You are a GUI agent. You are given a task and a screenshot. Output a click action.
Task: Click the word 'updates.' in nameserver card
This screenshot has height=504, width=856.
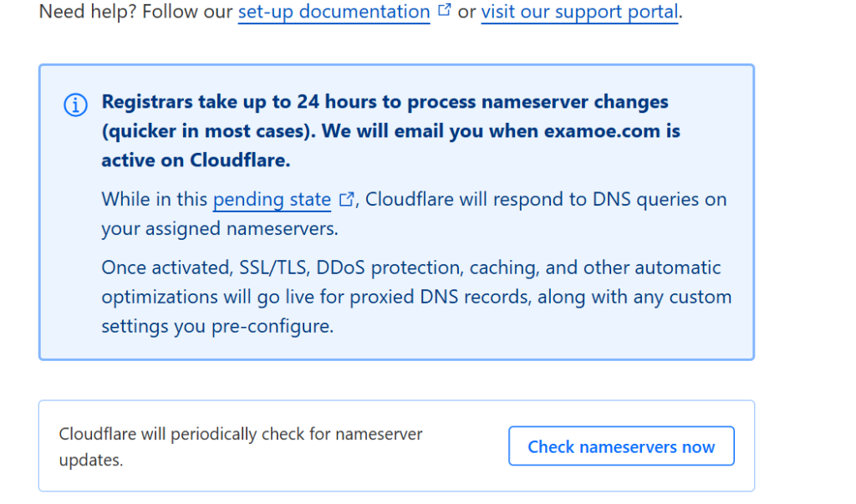click(x=90, y=461)
